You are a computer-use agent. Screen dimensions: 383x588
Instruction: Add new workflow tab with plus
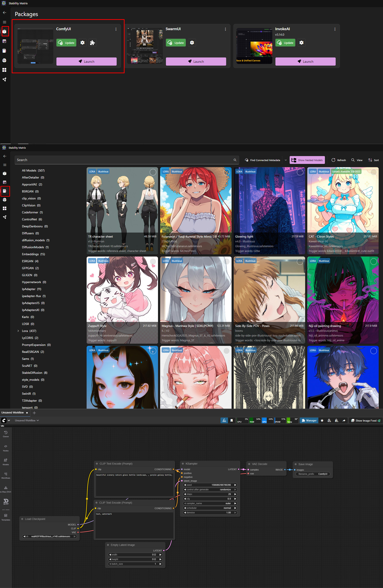coord(34,413)
